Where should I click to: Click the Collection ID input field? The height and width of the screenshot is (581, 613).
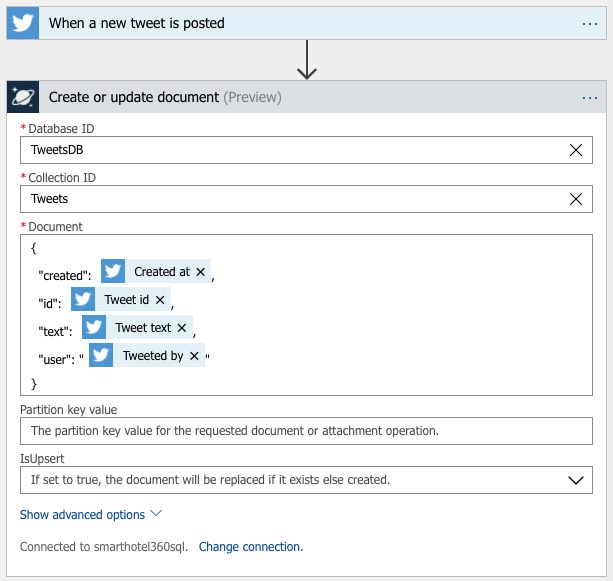click(290, 199)
